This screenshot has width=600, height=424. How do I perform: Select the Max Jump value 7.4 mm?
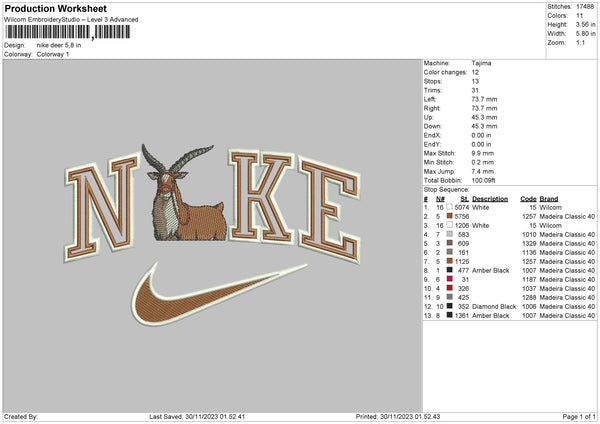483,171
